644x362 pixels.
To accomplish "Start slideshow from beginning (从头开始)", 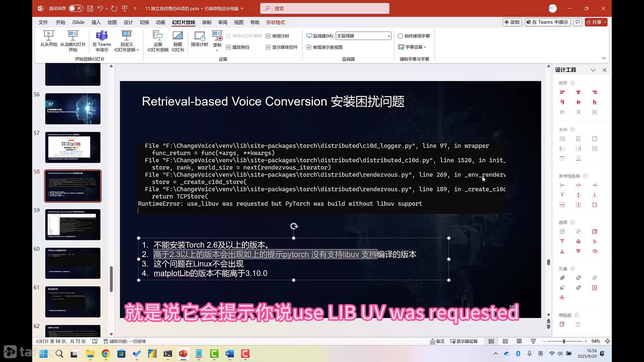I will tap(49, 39).
